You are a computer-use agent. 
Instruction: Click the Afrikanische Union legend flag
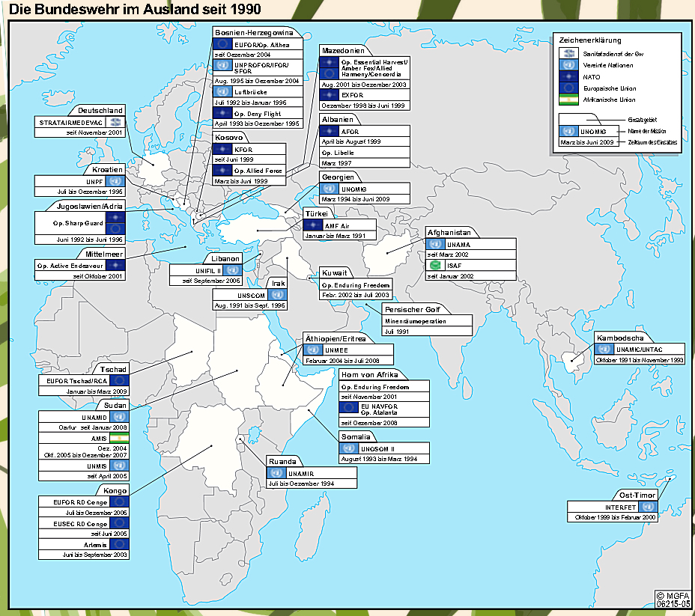click(x=570, y=99)
